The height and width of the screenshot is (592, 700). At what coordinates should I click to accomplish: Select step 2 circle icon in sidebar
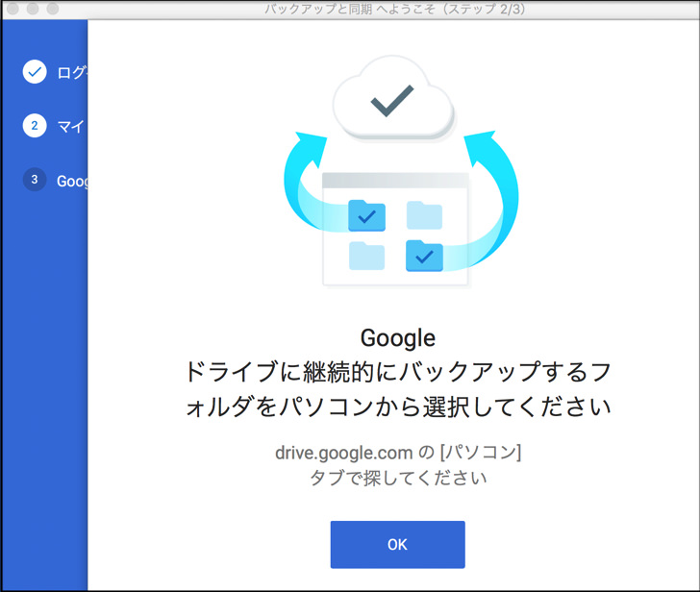(x=35, y=126)
